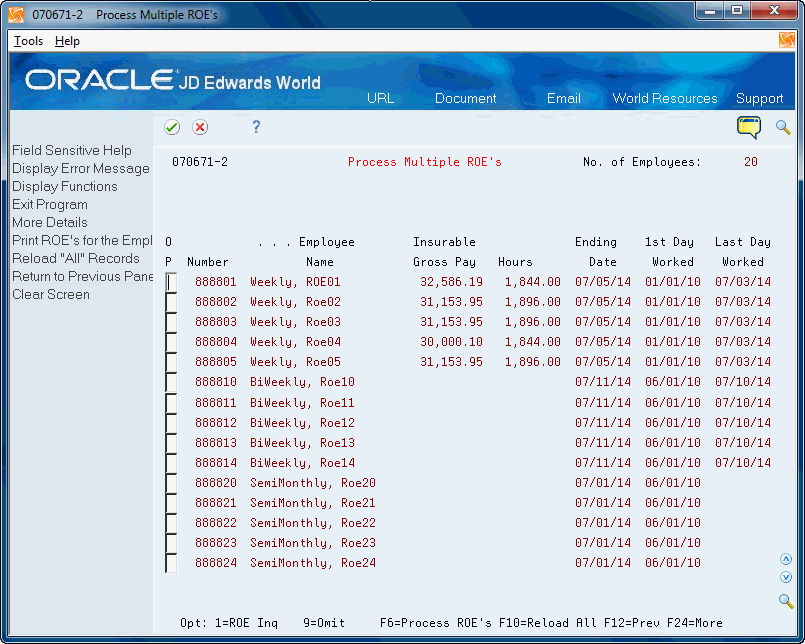Image resolution: width=805 pixels, height=644 pixels.
Task: Click gross pay value 30,000.10
Action: (451, 342)
